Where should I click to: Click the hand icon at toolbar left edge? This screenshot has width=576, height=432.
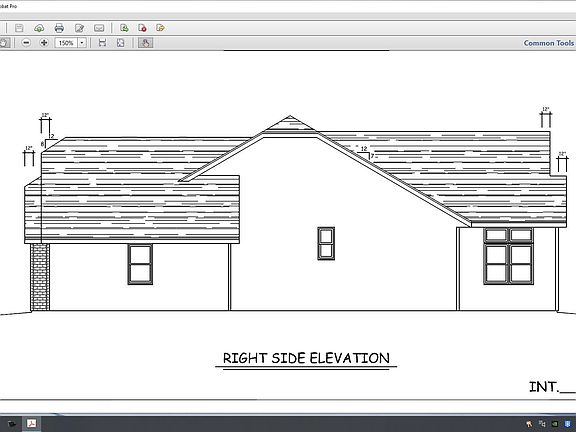tap(4, 43)
